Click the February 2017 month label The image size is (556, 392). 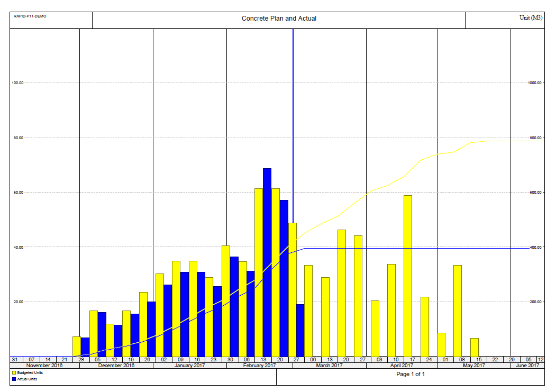pos(259,366)
